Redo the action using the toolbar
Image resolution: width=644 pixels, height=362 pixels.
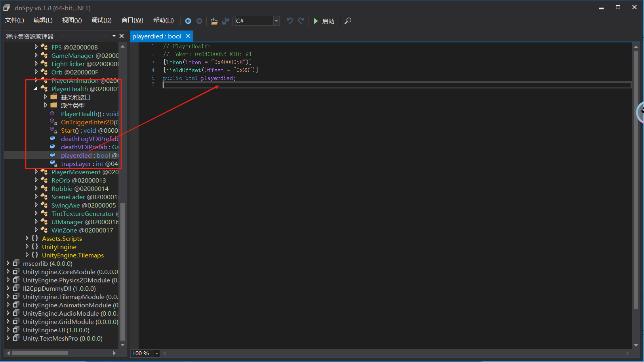point(301,21)
